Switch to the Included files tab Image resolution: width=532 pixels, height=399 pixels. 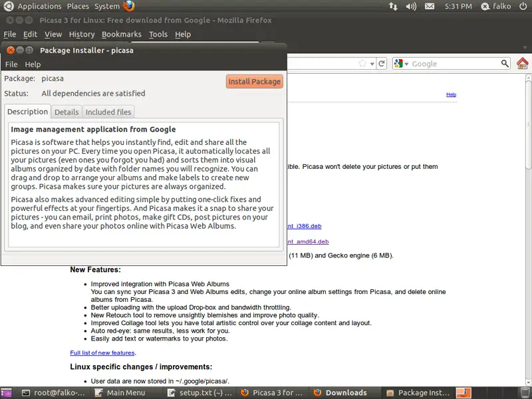(108, 112)
